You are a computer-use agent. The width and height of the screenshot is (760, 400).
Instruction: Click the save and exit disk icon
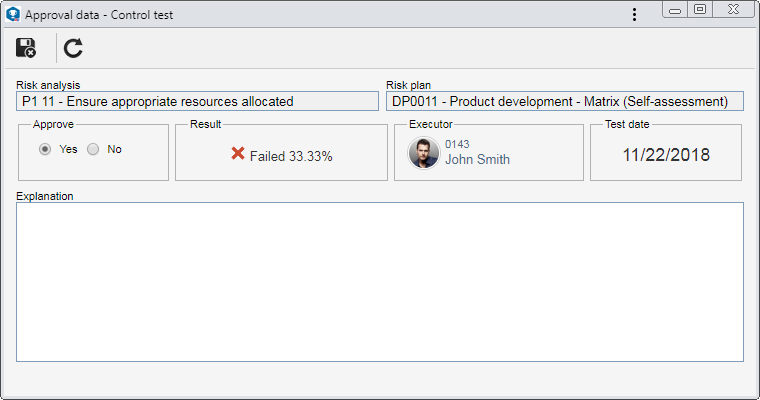(26, 48)
